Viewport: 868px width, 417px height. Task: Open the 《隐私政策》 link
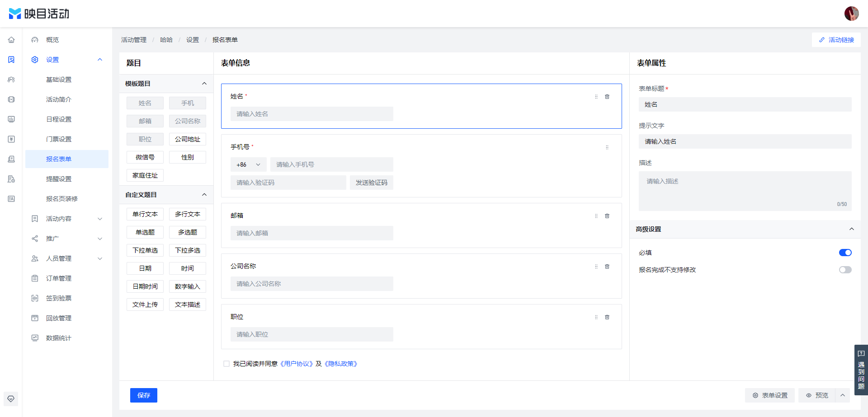click(342, 364)
